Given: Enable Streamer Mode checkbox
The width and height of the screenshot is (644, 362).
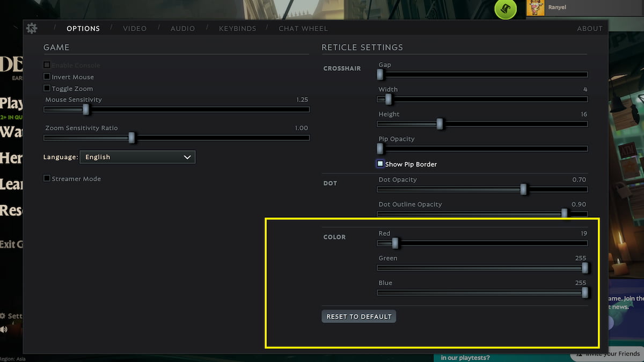Looking at the screenshot, I should coord(47,179).
